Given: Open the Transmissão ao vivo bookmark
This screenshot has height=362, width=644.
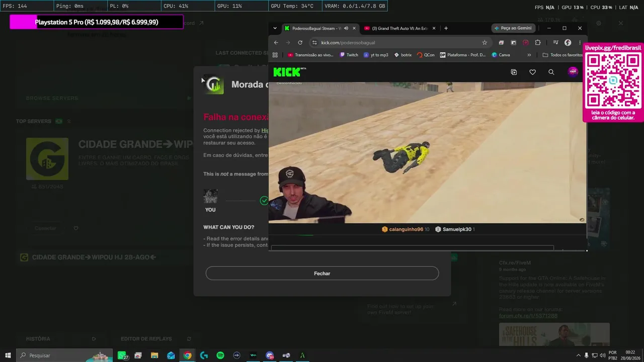Looking at the screenshot, I should point(310,55).
